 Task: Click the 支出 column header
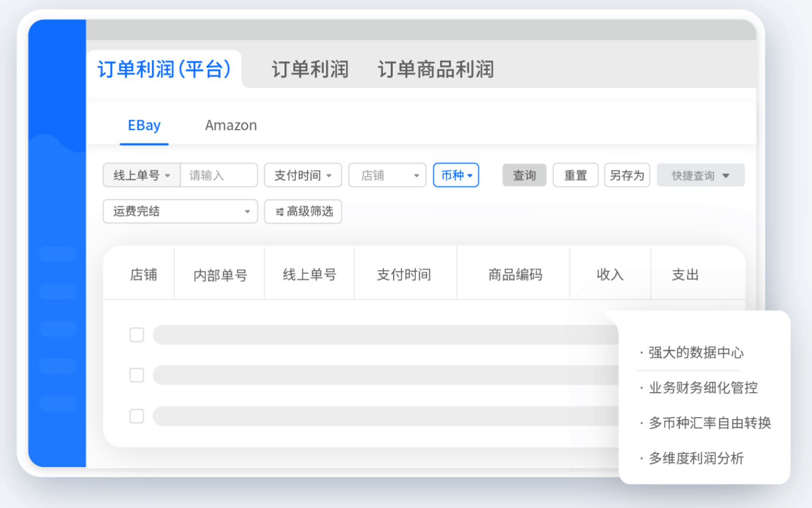tap(685, 275)
